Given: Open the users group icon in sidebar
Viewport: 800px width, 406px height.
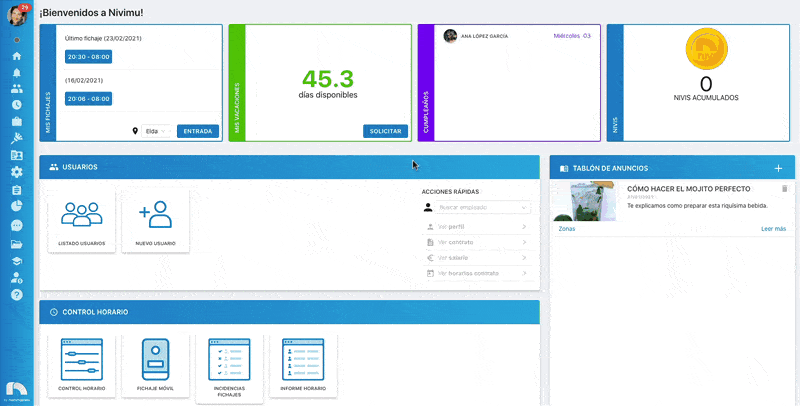Looking at the screenshot, I should pyautogui.click(x=16, y=89).
